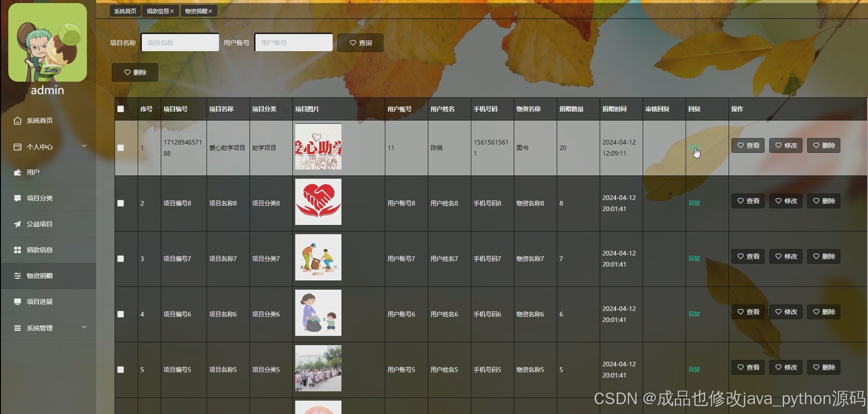
Task: Expand the 系统管理 sidebar menu
Action: 48,328
